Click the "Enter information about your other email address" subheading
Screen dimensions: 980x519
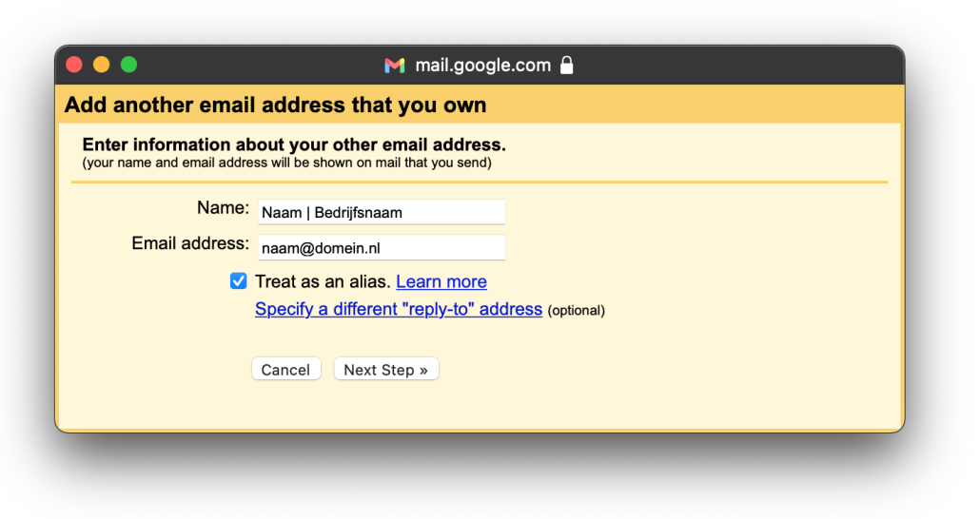pyautogui.click(x=294, y=145)
